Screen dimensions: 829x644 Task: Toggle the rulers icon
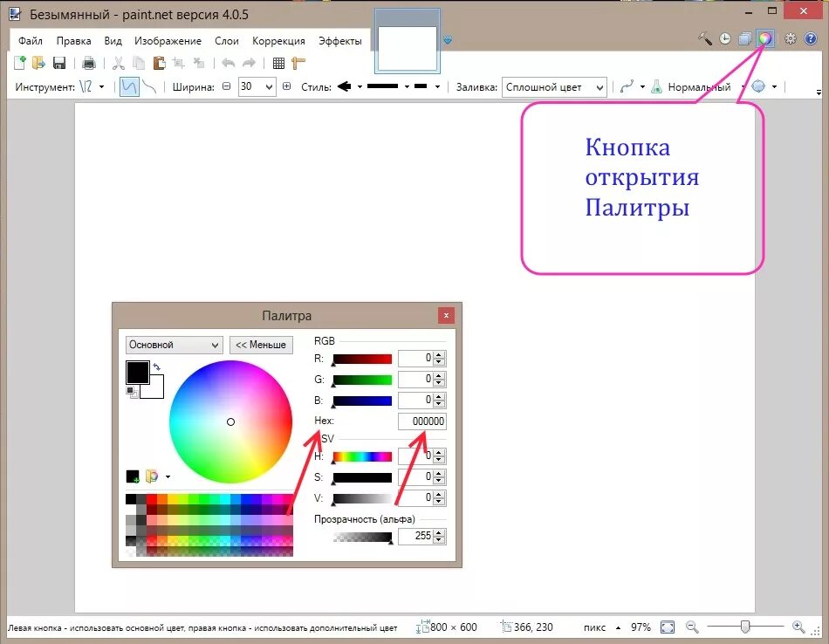pos(298,63)
